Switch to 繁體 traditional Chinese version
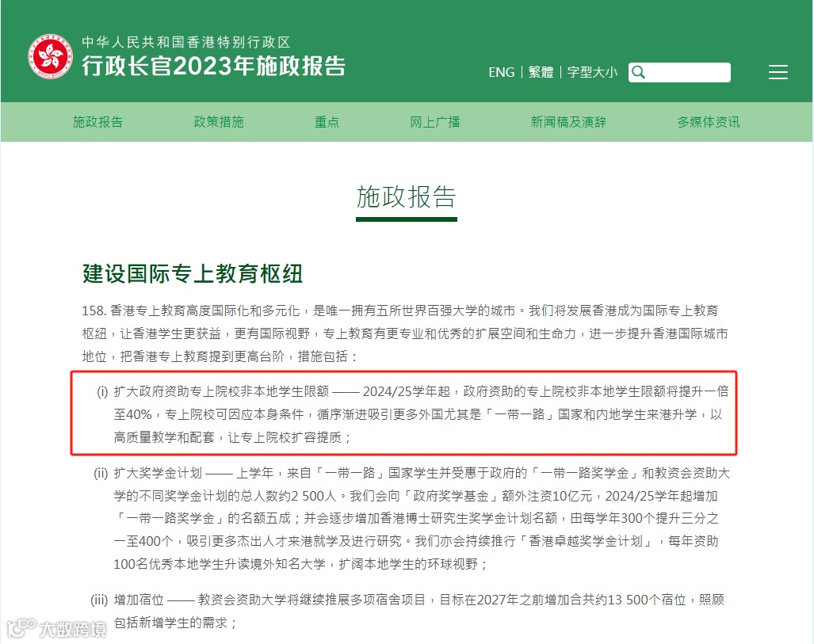The image size is (814, 644). pyautogui.click(x=541, y=72)
